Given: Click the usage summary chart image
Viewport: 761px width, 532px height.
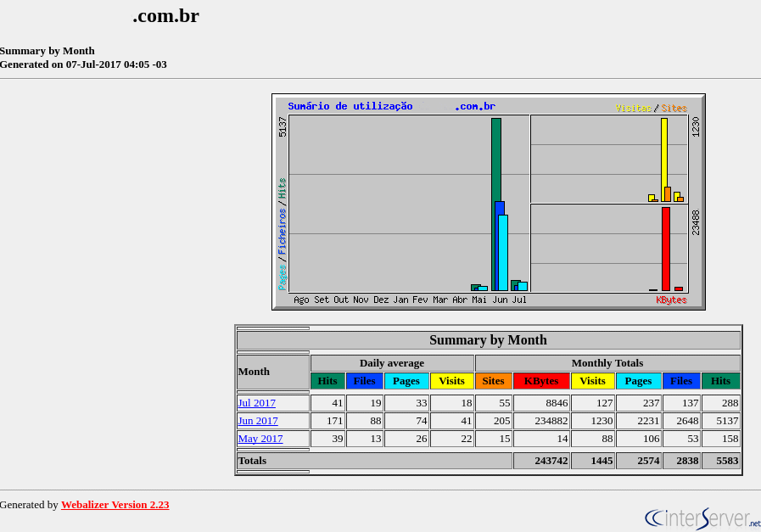Looking at the screenshot, I should (x=488, y=202).
